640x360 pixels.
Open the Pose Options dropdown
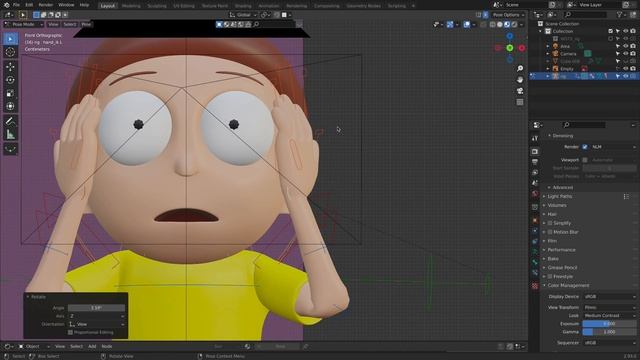[x=508, y=15]
